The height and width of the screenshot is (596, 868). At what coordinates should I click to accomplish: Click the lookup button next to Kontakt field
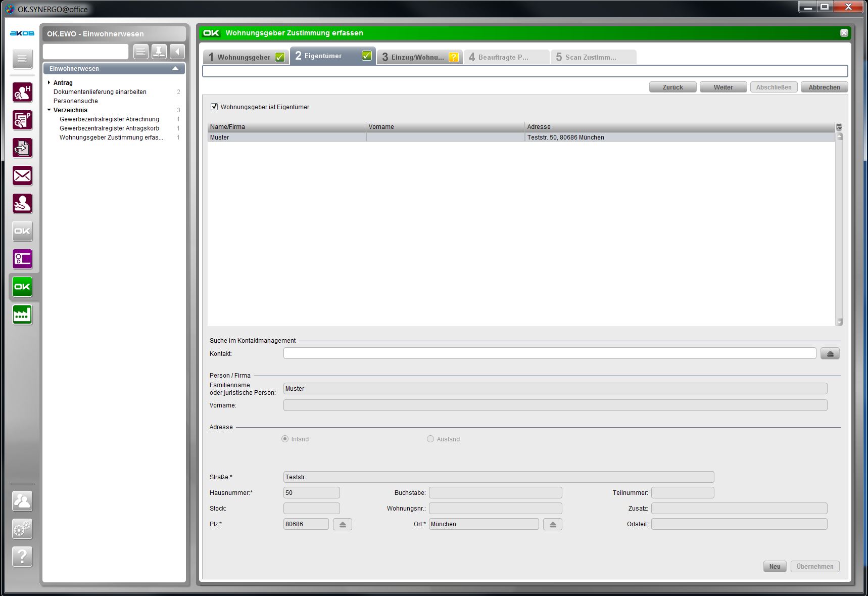(x=830, y=354)
